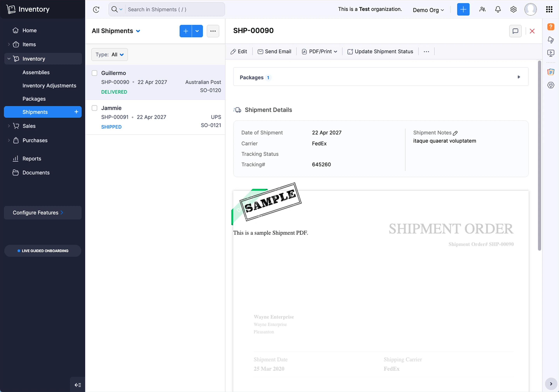Collapse the Inventory sidebar menu

[x=9, y=59]
